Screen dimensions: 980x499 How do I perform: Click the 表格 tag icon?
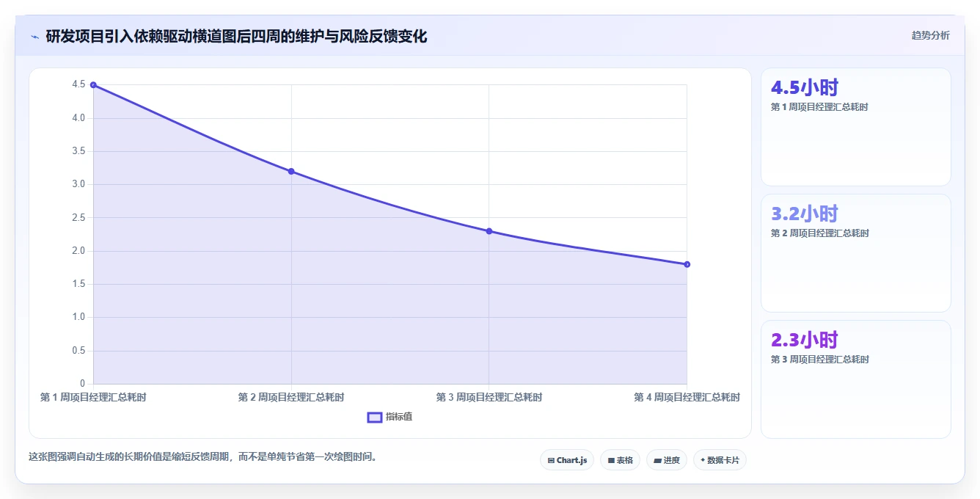pyautogui.click(x=611, y=461)
